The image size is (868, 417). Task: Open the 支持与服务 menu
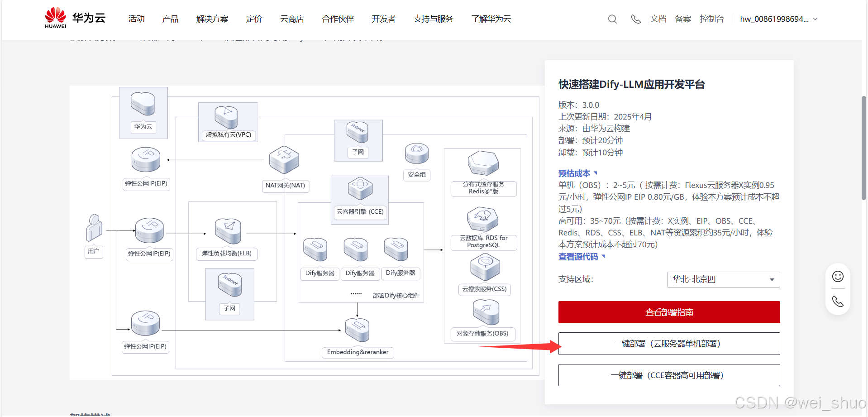tap(433, 19)
